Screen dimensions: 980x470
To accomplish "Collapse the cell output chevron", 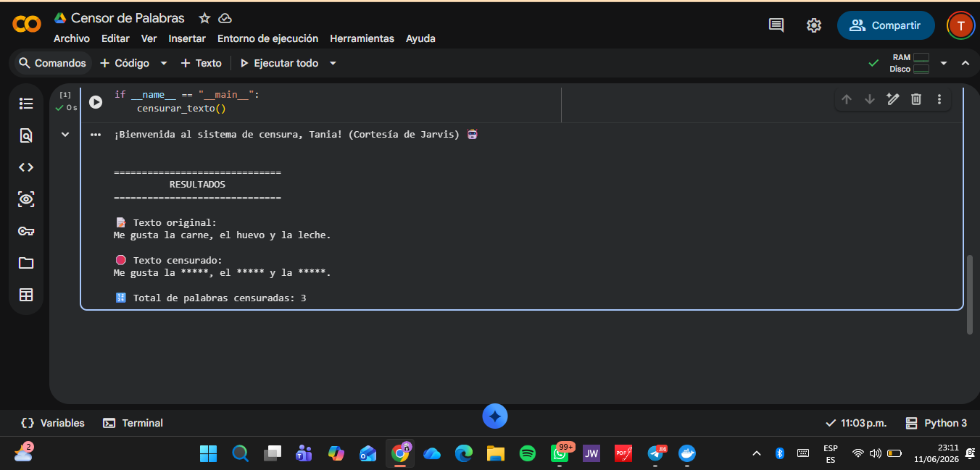I will pos(65,134).
